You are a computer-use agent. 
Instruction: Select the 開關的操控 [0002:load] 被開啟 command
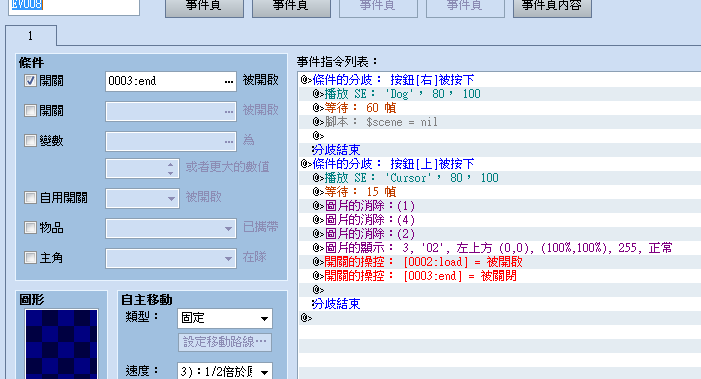tap(500, 262)
